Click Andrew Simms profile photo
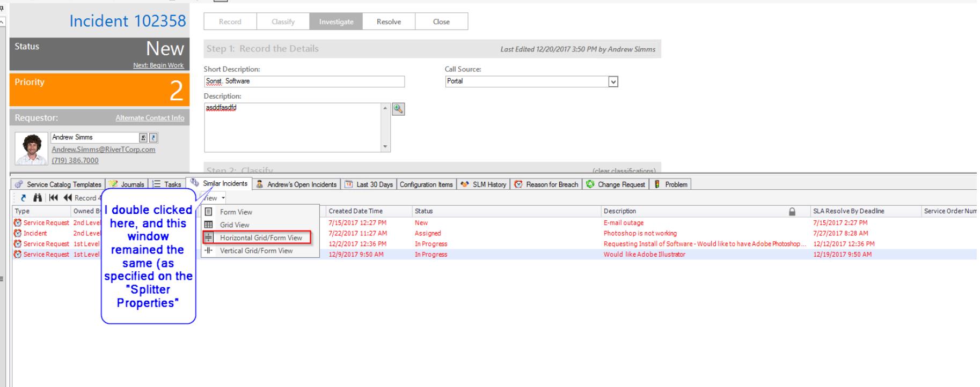 point(32,149)
